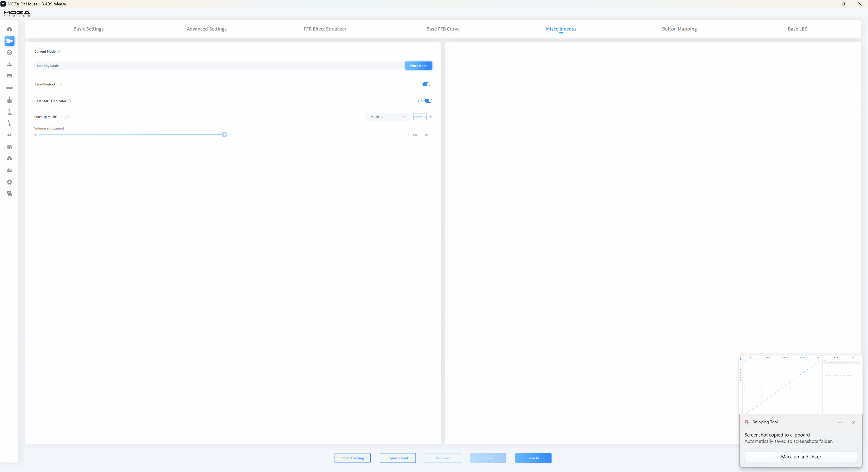
Task: Open the shifter stick sidebar icon
Action: point(9,100)
